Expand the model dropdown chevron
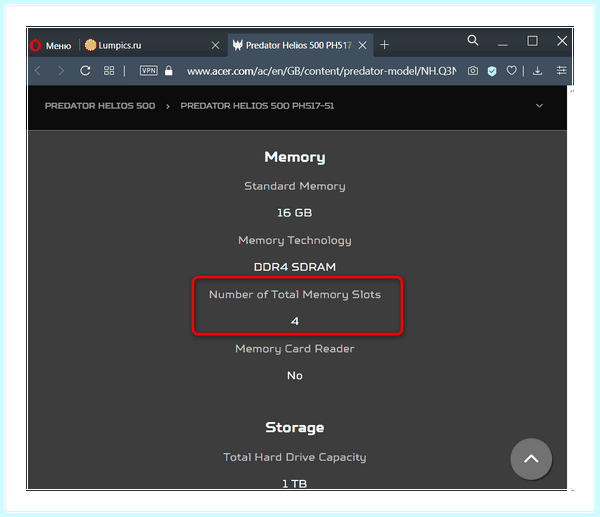The height and width of the screenshot is (517, 600). (540, 106)
